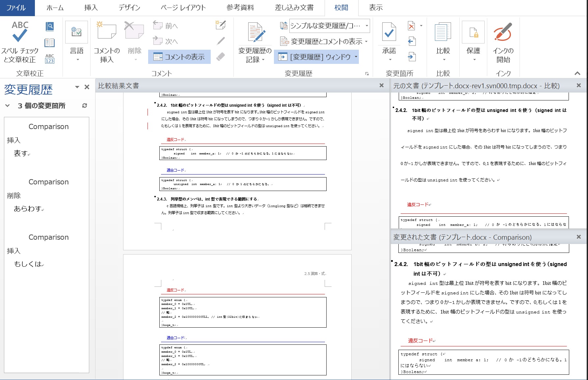The image size is (588, 380).
Task: Toggle コメントの表示 show comments
Action: click(x=179, y=57)
